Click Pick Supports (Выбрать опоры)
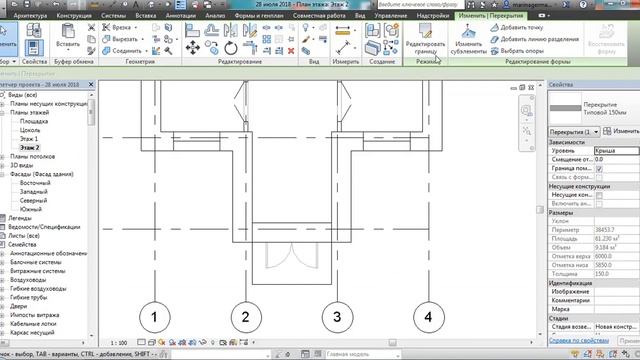The image size is (640, 360). [517, 51]
